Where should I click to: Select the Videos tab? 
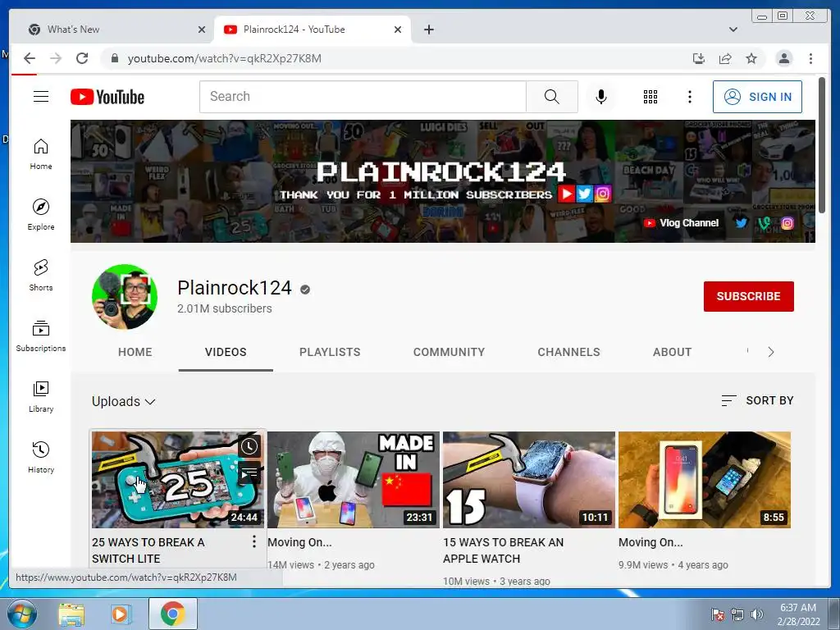[x=226, y=352]
